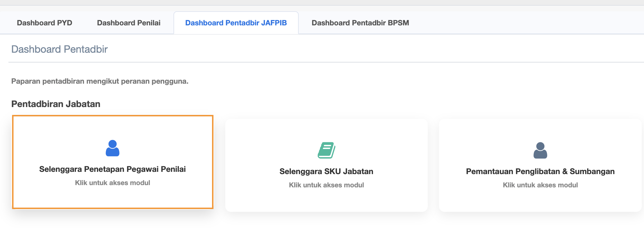Image resolution: width=644 pixels, height=231 pixels.
Task: Go to Dashboard Pentadbir BPSM tab
Action: click(360, 23)
